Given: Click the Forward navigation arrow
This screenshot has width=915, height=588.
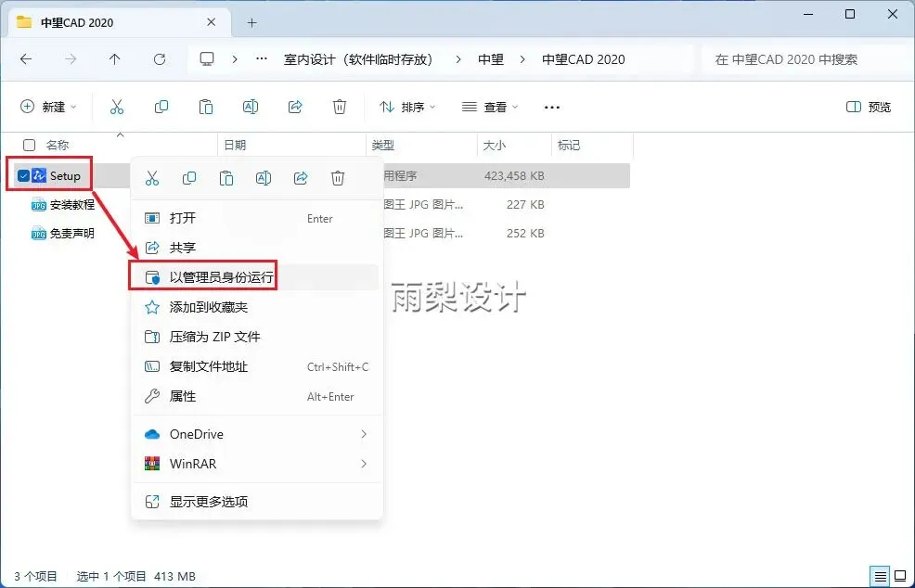Looking at the screenshot, I should (70, 59).
